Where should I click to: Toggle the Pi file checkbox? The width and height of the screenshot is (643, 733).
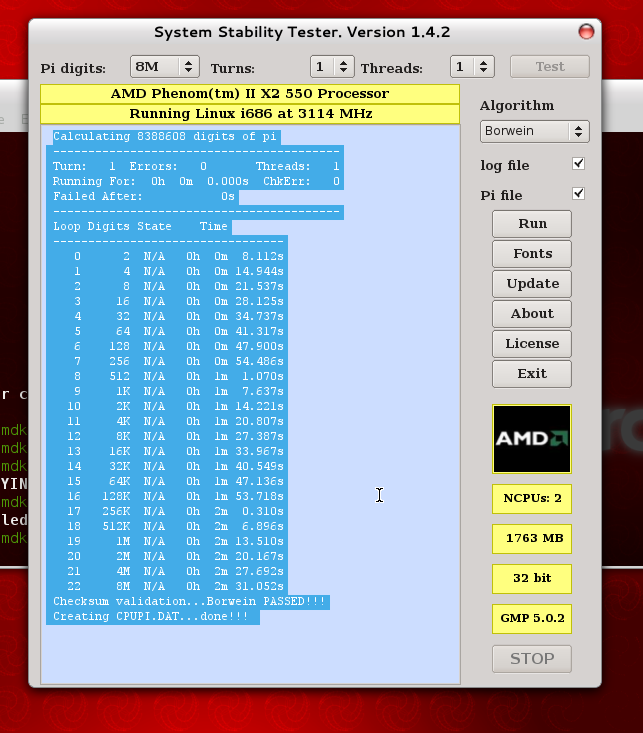[x=578, y=194]
